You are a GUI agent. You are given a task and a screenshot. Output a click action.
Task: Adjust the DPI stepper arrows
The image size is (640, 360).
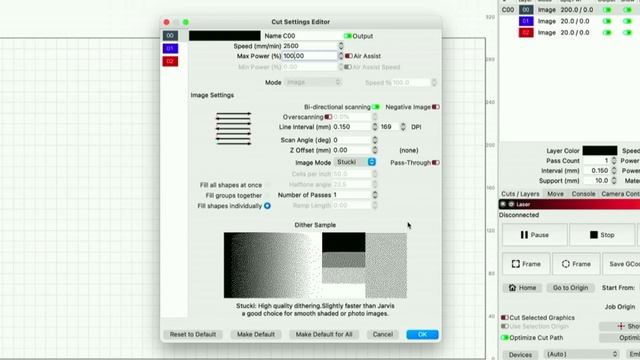tap(403, 127)
